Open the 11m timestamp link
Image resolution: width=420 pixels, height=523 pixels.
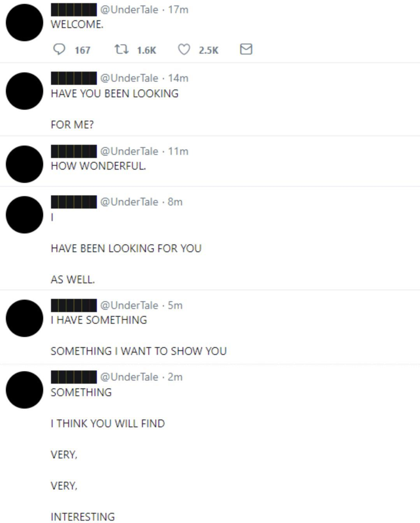(178, 151)
